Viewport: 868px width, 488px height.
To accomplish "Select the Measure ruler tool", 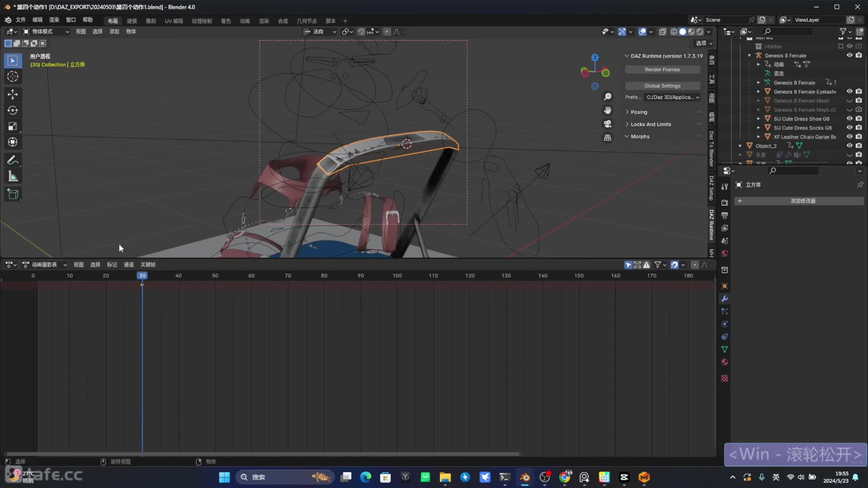I will 13,177.
